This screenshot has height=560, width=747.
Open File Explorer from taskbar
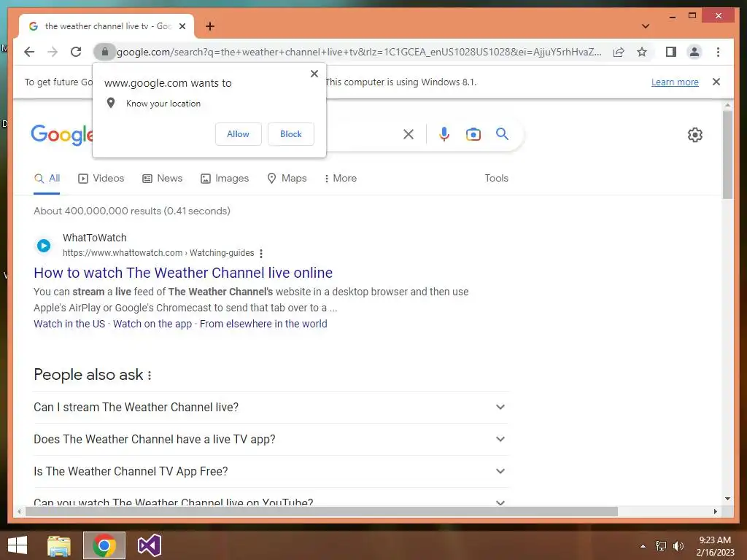tap(59, 545)
